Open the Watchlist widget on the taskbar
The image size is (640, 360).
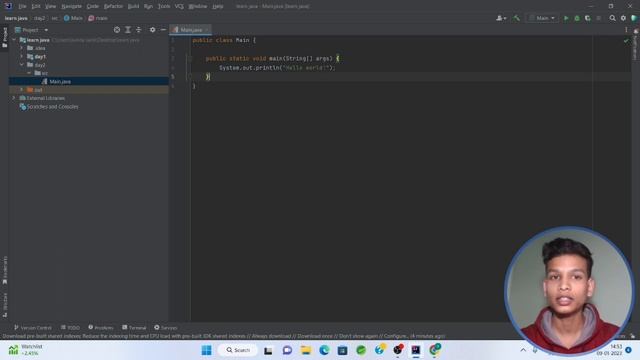point(26,350)
